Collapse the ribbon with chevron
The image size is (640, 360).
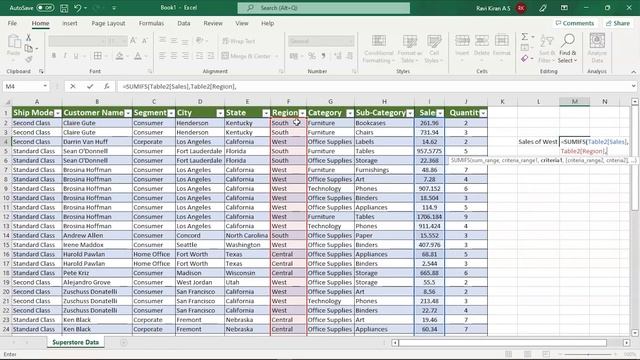[633, 72]
